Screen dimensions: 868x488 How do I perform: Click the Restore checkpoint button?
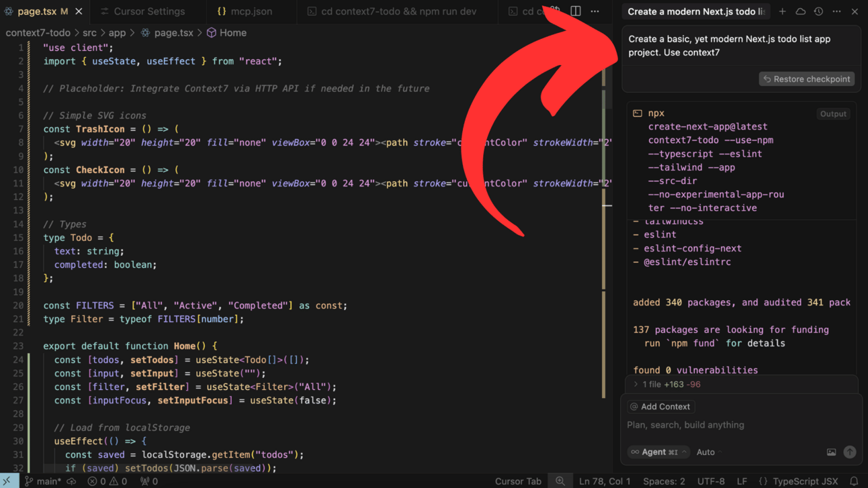click(806, 79)
